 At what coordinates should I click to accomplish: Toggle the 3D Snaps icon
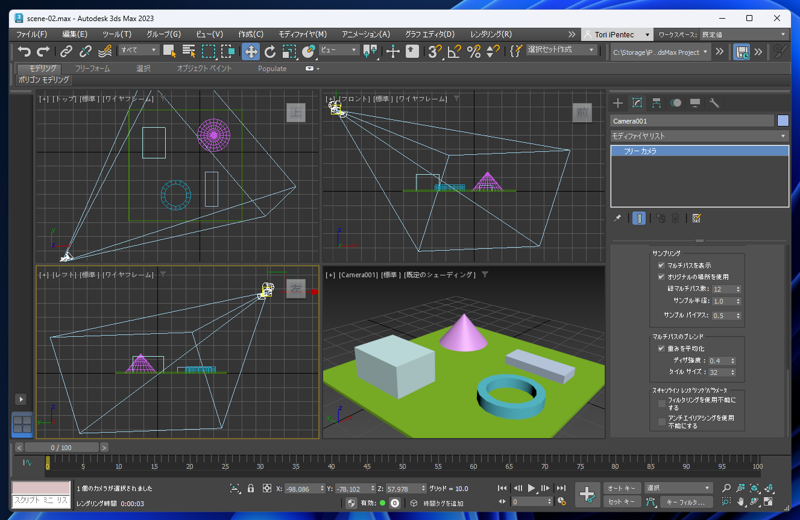434,52
